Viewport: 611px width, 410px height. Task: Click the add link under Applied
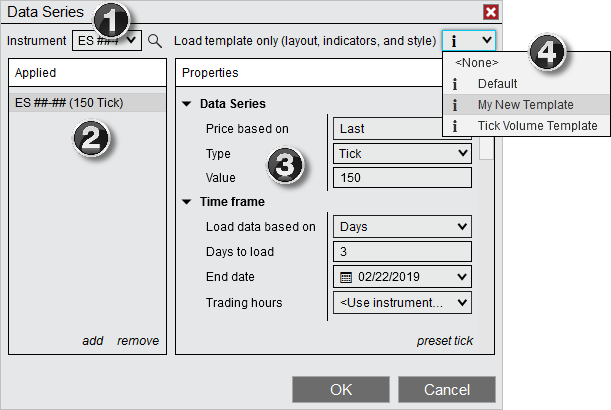tap(93, 341)
